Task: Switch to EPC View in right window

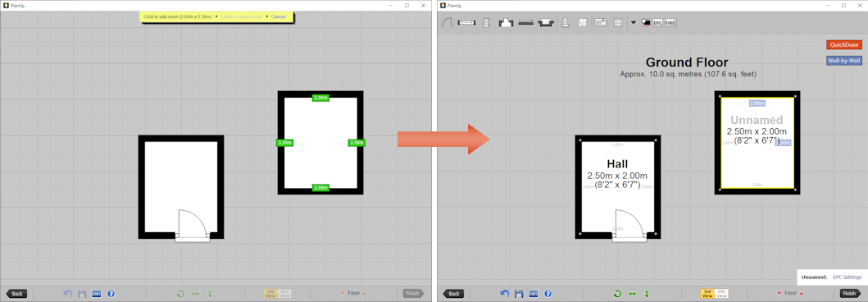Action: tap(720, 294)
